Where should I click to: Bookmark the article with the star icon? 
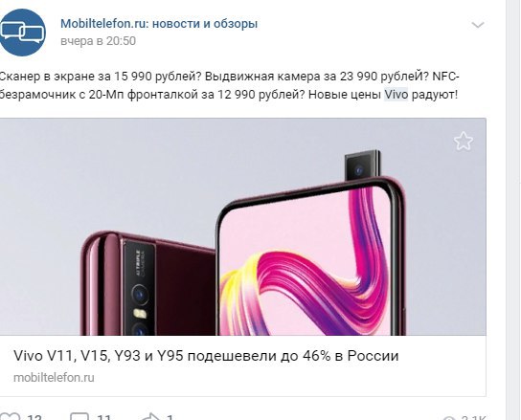pos(464,141)
